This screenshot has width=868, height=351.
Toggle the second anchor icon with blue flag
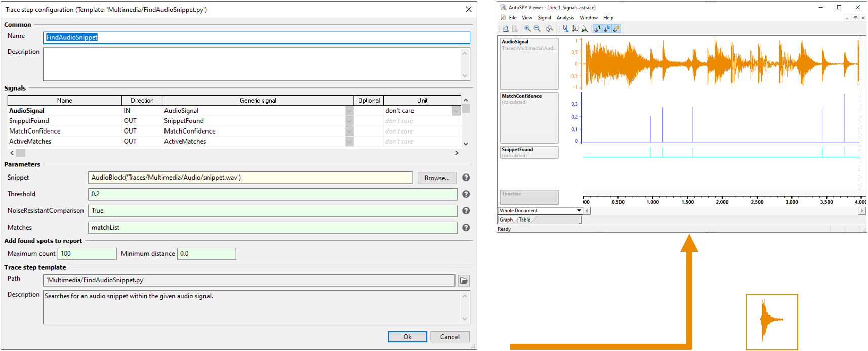[x=606, y=29]
